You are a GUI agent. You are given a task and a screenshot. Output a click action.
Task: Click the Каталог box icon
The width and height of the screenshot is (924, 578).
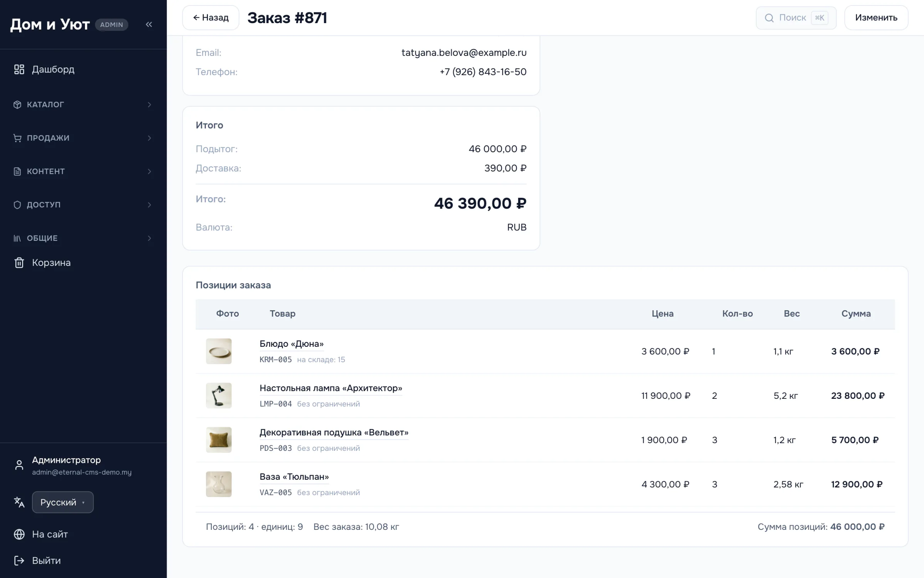[x=17, y=105]
